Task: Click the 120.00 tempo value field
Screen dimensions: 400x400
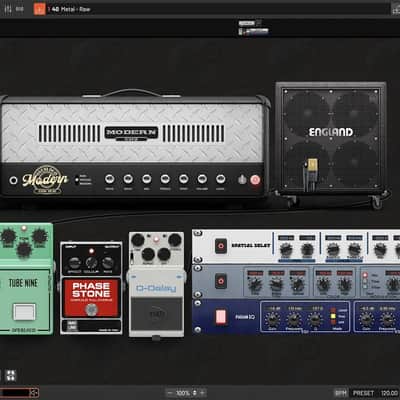Action: click(389, 393)
